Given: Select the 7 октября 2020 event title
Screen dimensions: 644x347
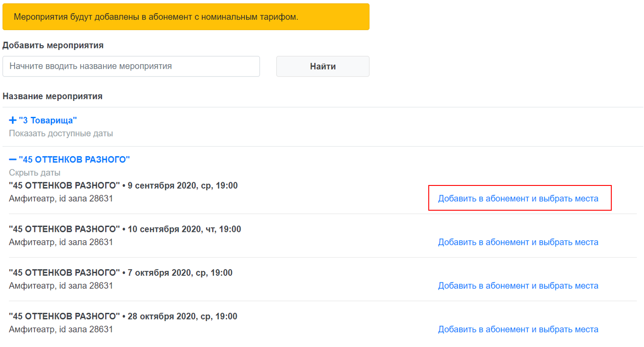Looking at the screenshot, I should pyautogui.click(x=121, y=273).
